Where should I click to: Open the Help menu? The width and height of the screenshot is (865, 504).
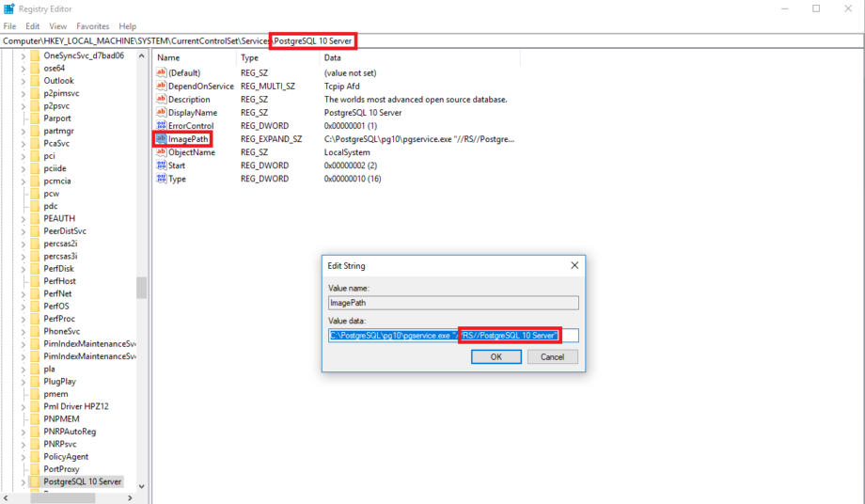[128, 26]
